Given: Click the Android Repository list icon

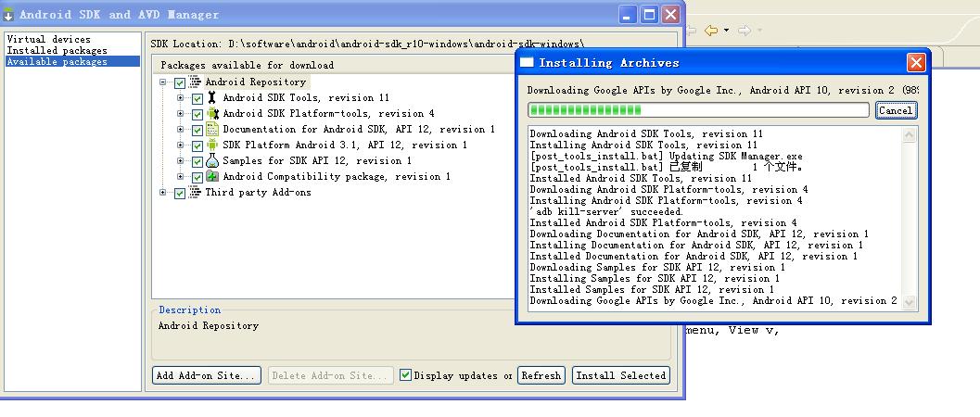Looking at the screenshot, I should click(x=195, y=82).
